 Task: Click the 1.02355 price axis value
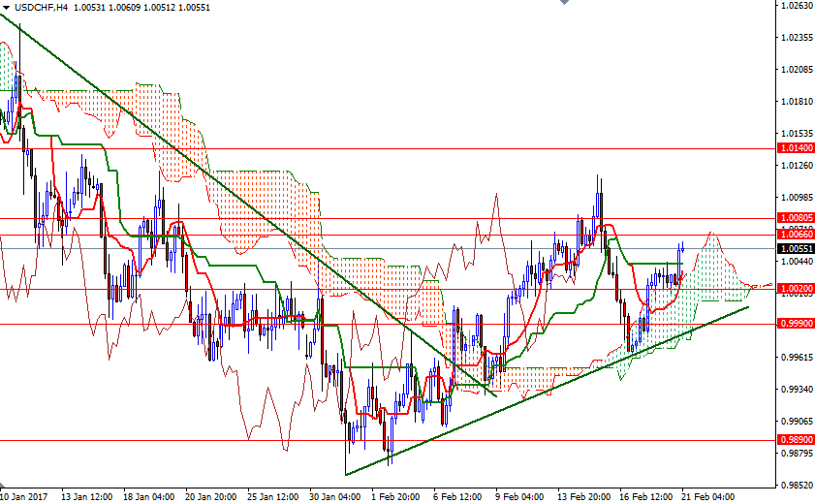click(797, 38)
